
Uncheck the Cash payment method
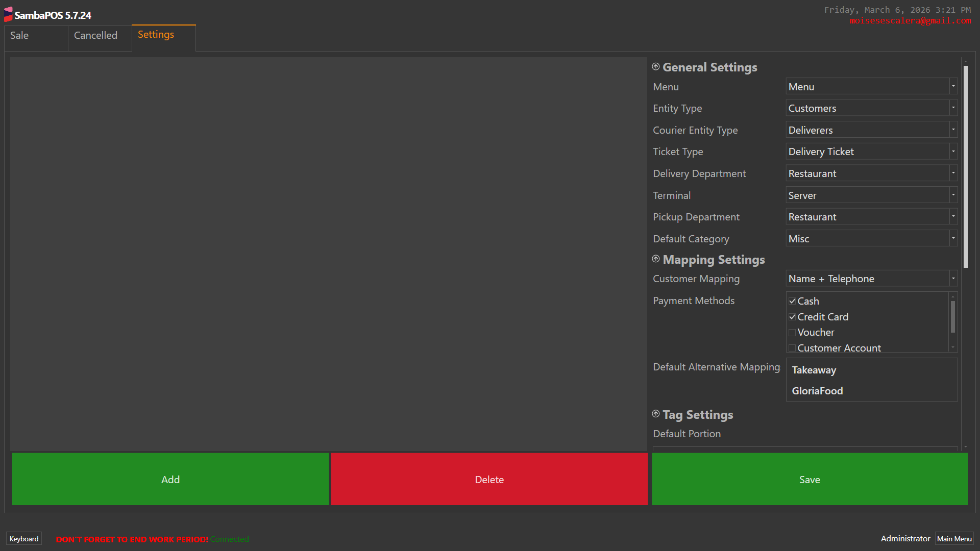pyautogui.click(x=792, y=301)
